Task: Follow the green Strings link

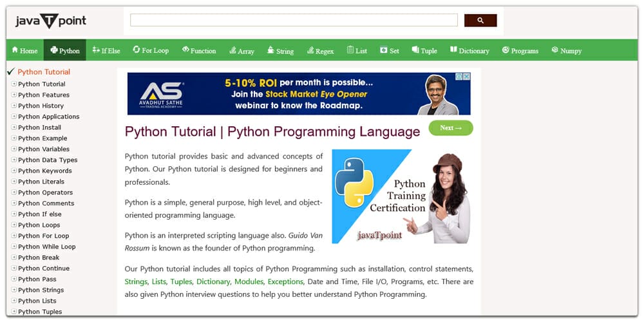Action: [x=136, y=282]
